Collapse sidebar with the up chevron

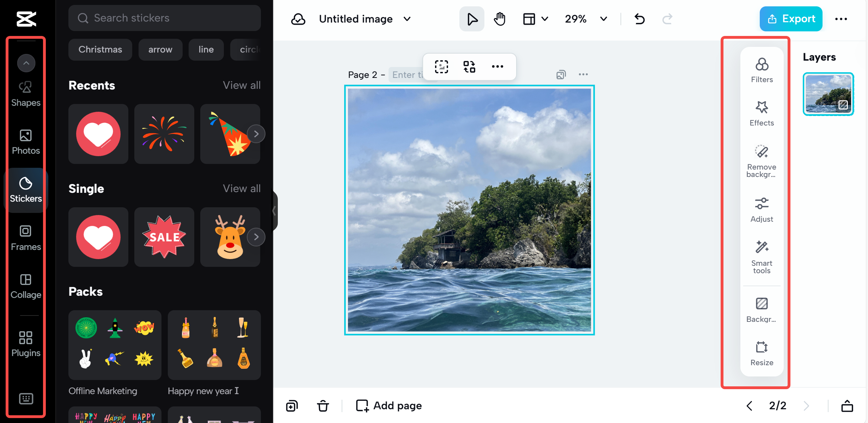[x=26, y=63]
